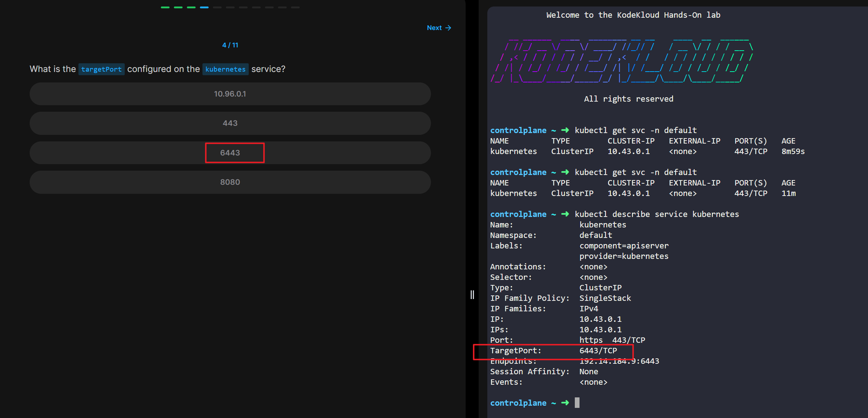
Task: Select the 10.96.0.1 answer option
Action: click(230, 94)
